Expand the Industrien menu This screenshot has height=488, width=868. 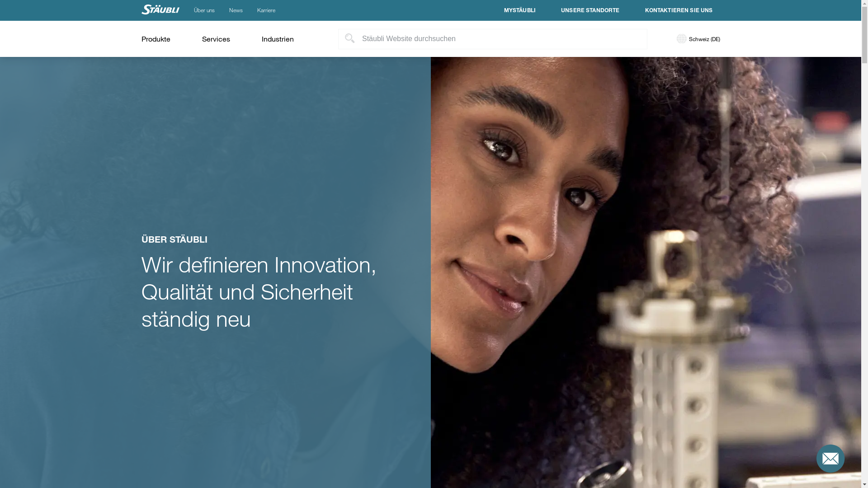click(x=277, y=39)
